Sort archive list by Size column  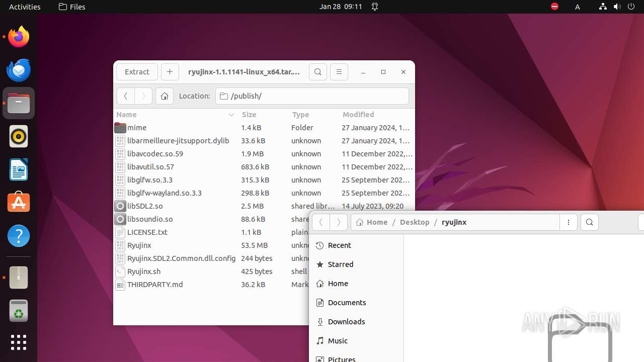(x=264, y=115)
